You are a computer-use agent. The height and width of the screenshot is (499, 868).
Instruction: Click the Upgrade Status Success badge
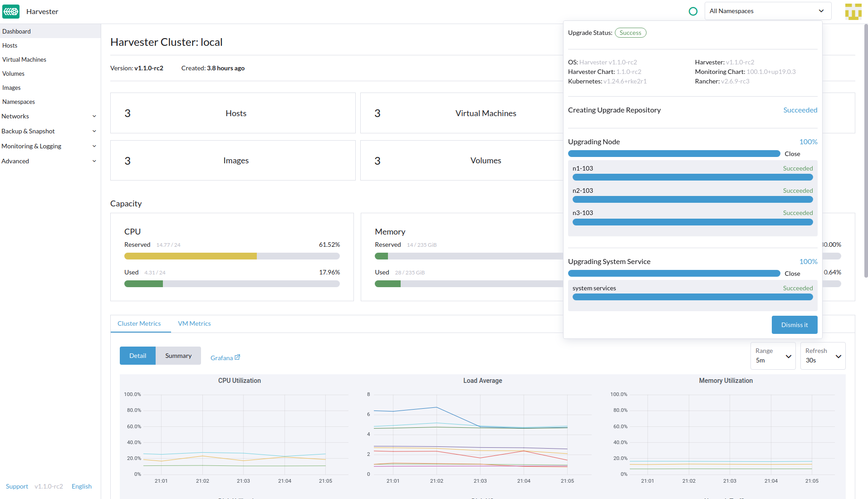(x=630, y=33)
